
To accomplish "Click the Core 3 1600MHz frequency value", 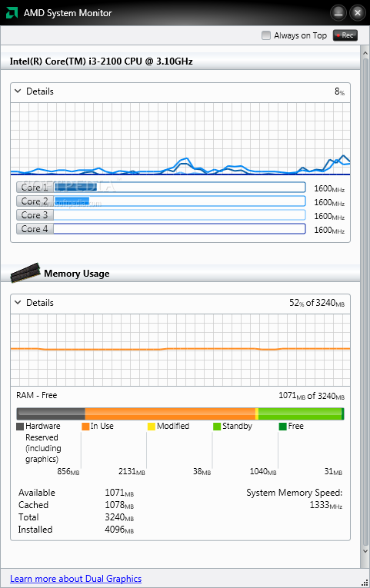I will (x=329, y=217).
